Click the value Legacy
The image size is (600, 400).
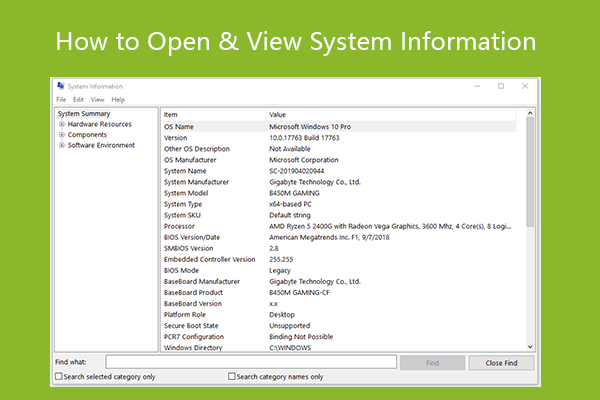[280, 271]
